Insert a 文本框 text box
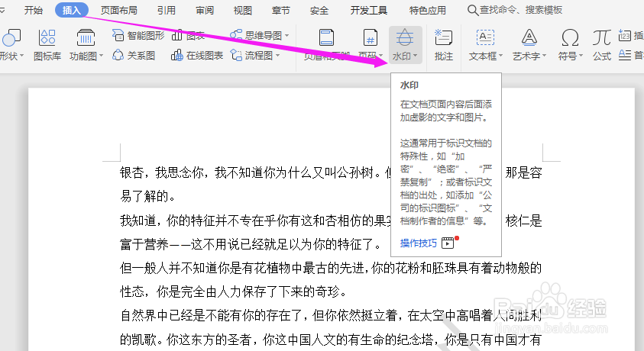 485,44
